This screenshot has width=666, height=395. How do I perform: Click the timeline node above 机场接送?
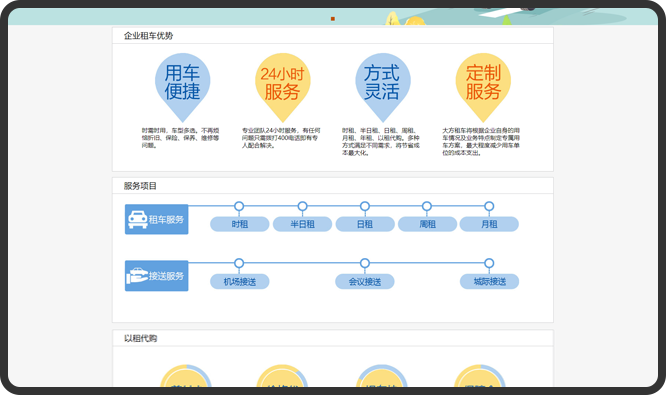(x=239, y=263)
